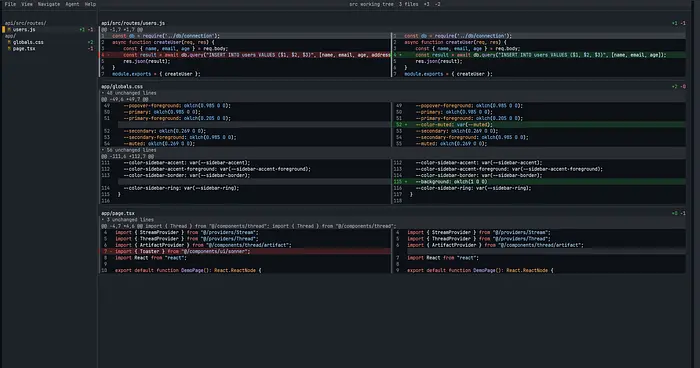Click the '+1 -1' stats beside users.js header
700x368 pixels.
(679, 23)
